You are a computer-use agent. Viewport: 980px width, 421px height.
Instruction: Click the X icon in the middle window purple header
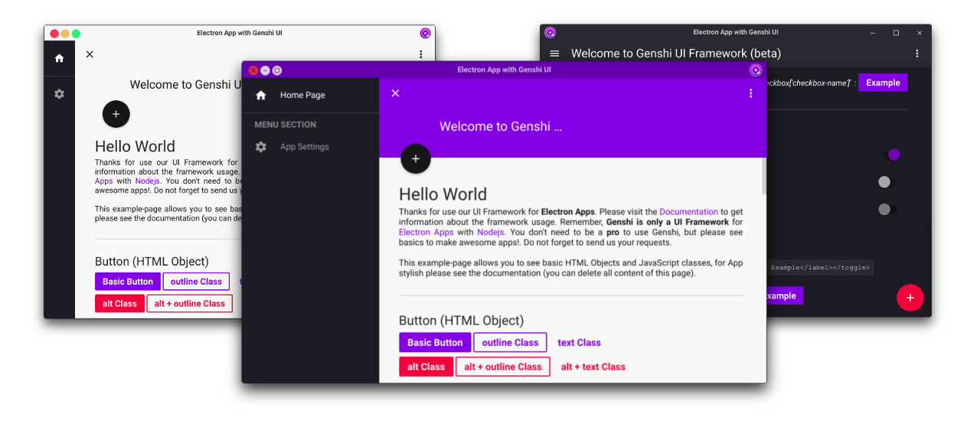395,93
